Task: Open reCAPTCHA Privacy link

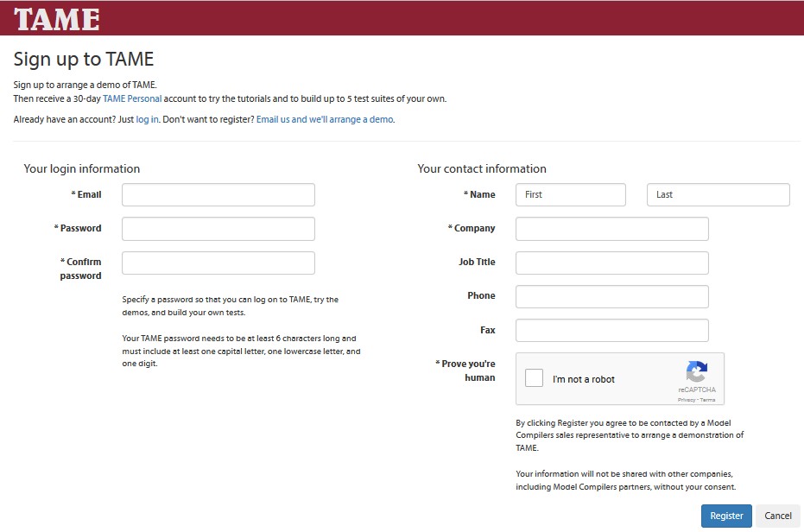Action: 686,400
